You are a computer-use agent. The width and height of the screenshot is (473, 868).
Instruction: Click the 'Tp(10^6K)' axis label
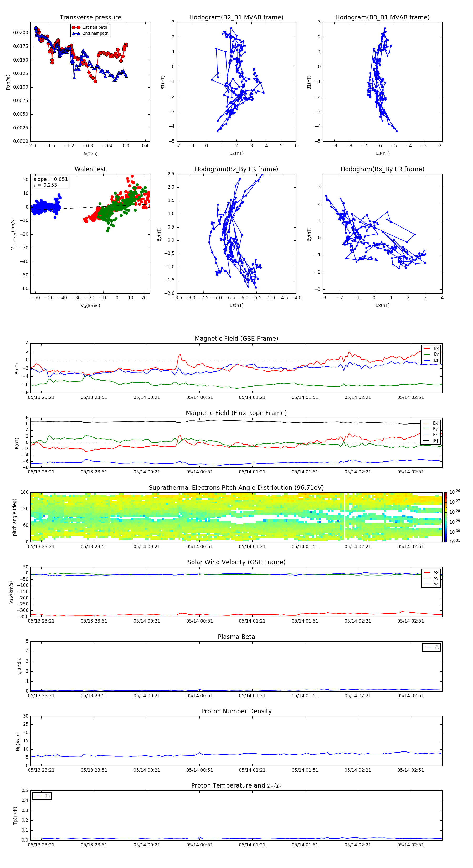pyautogui.click(x=15, y=815)
